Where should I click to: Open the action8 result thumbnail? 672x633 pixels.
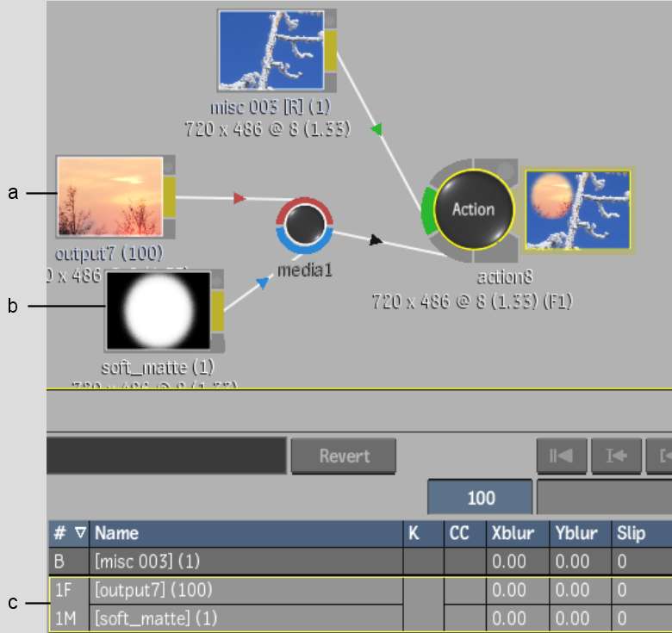577,209
